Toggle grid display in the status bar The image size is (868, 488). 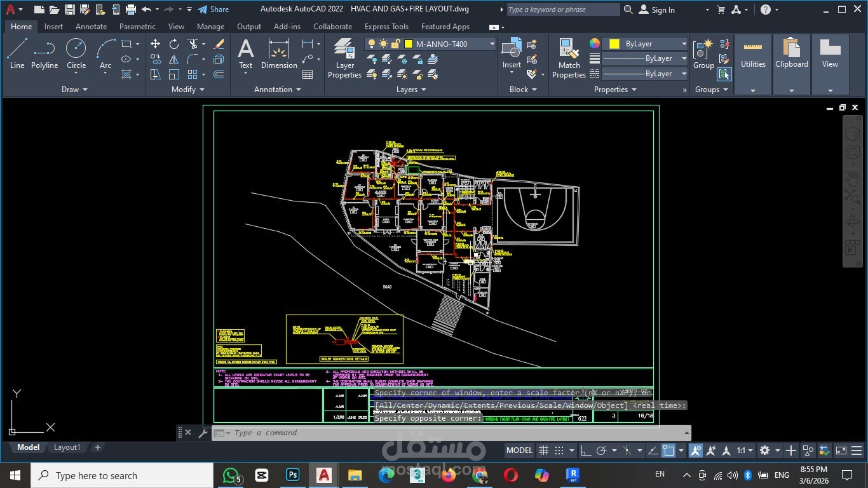tap(543, 451)
